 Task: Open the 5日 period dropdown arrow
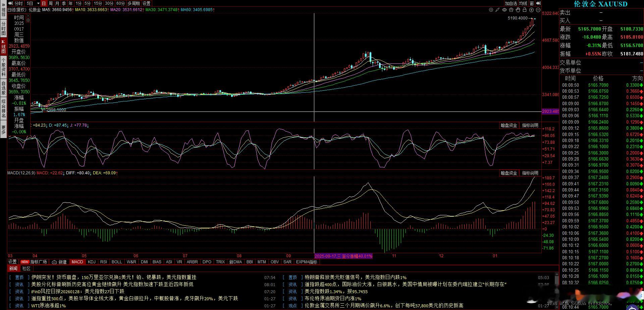38,3
